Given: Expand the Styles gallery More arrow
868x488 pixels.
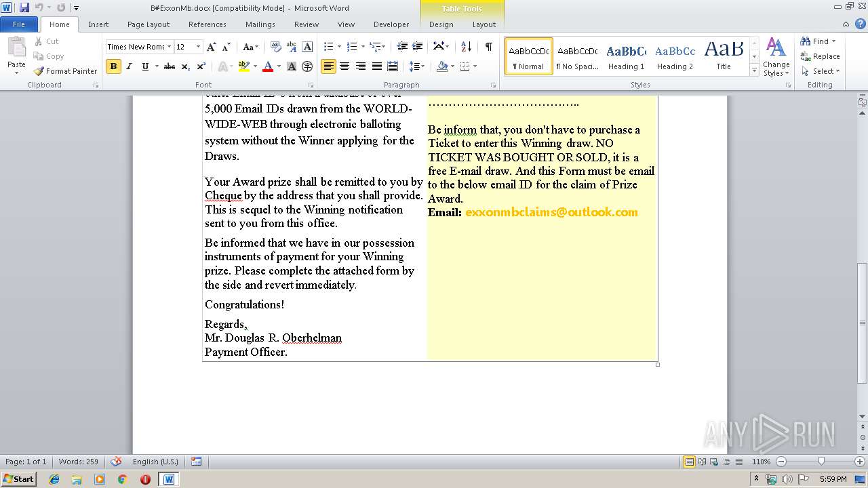Looking at the screenshot, I should 754,70.
